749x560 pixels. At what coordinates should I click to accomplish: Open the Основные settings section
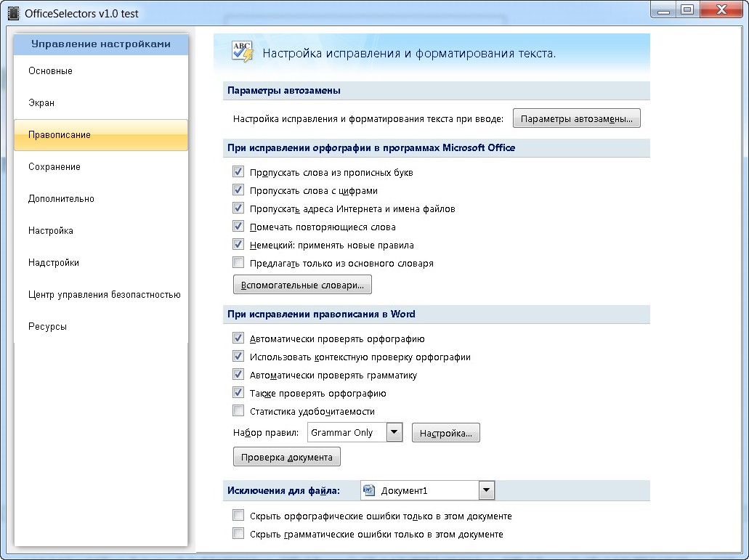101,70
